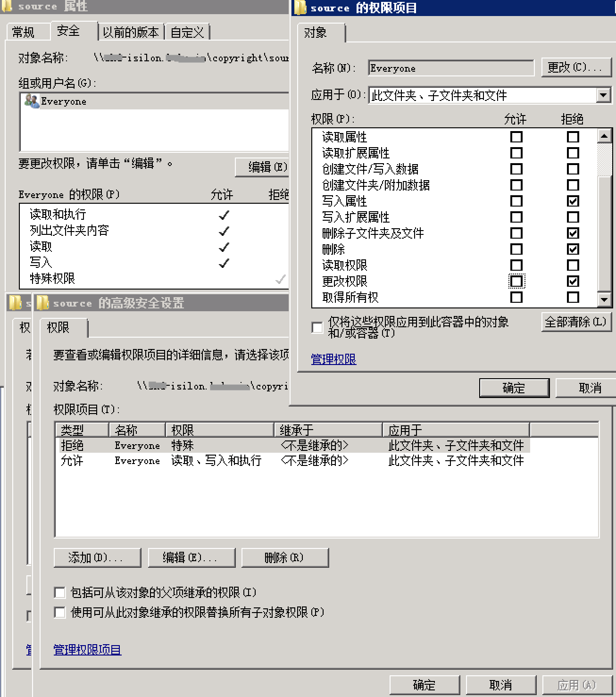Click the 全部清除(L) button

(576, 322)
